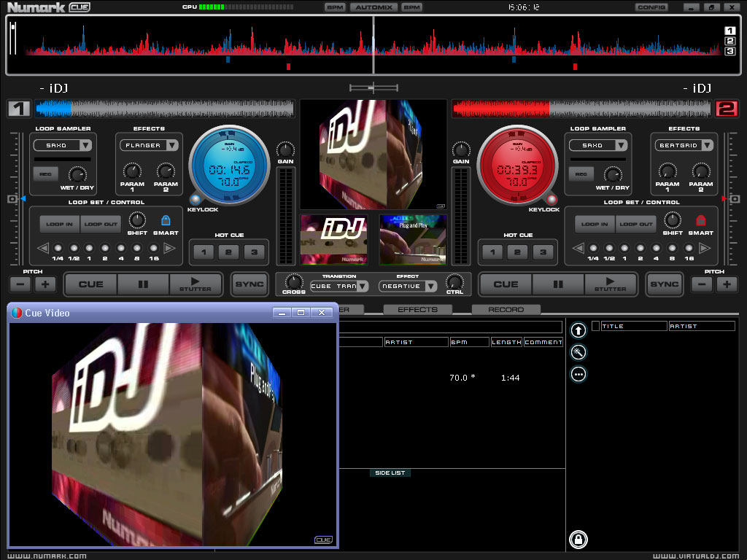This screenshot has height=560, width=747.
Task: Click deck 1 vertical pitch slider
Action: (x=15, y=198)
